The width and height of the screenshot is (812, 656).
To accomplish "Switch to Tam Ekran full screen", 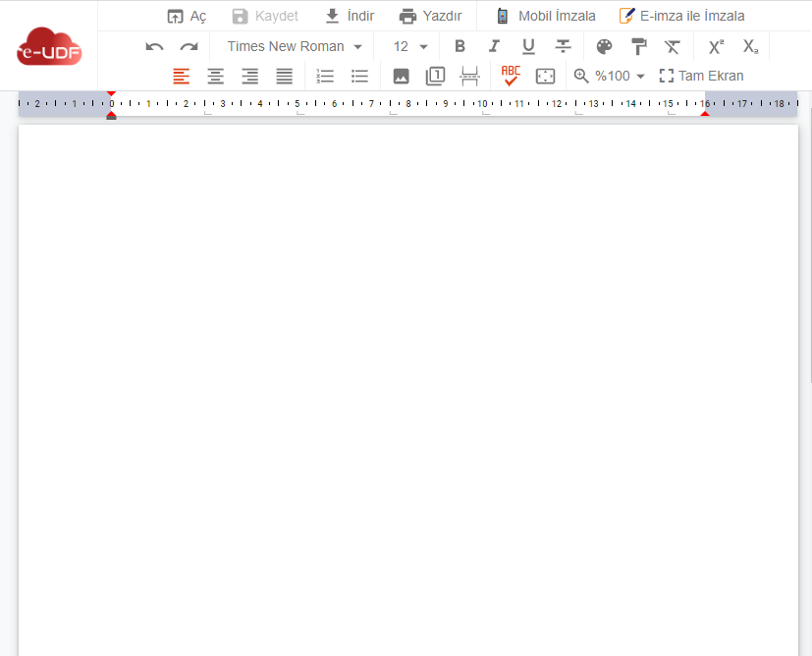I will click(x=701, y=77).
